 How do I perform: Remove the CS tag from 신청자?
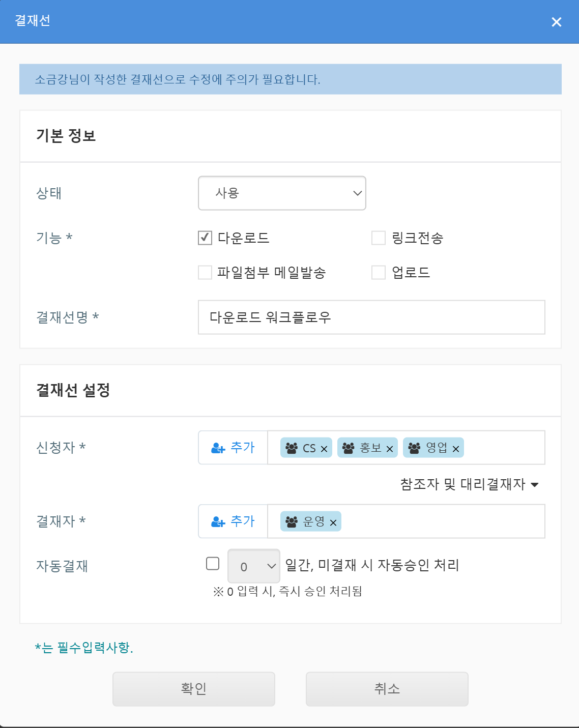point(324,449)
